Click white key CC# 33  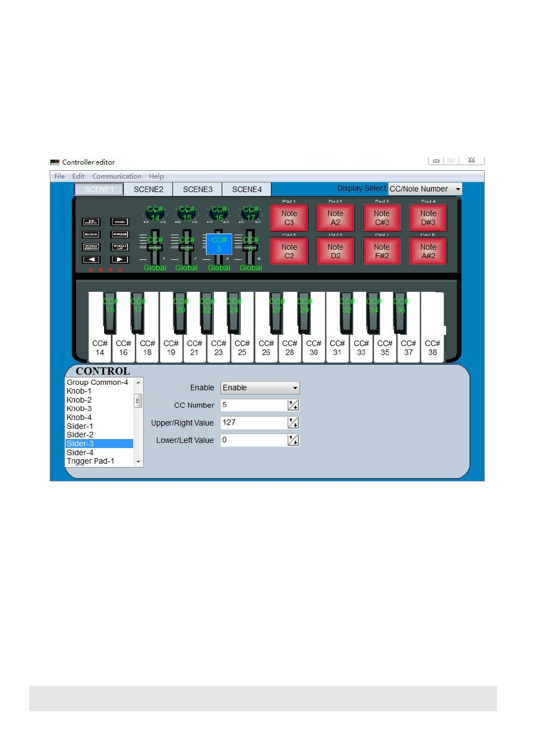tap(361, 348)
